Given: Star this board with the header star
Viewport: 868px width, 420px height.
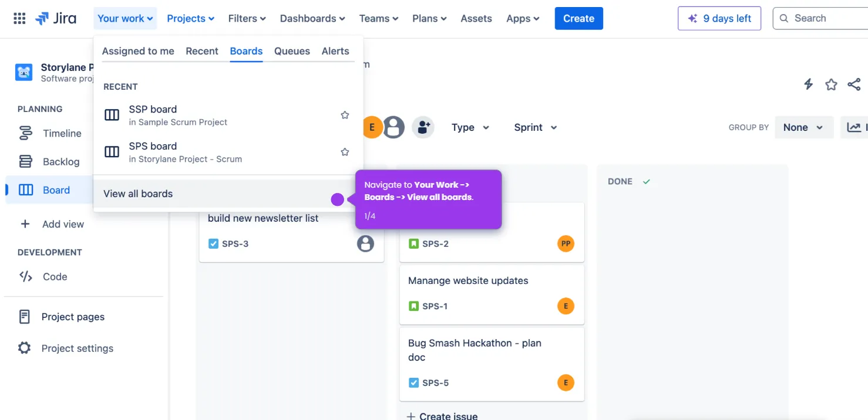Looking at the screenshot, I should pos(831,84).
